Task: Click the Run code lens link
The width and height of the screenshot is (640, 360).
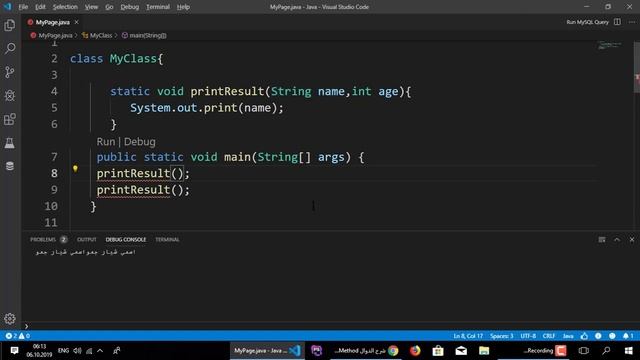Action: coord(106,142)
